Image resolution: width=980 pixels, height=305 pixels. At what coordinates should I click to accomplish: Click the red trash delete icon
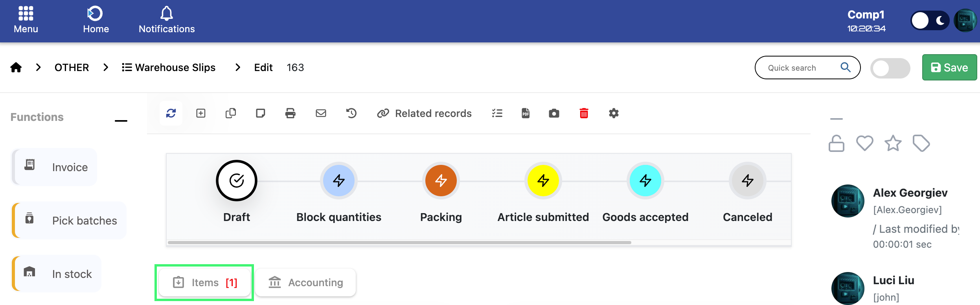point(584,113)
